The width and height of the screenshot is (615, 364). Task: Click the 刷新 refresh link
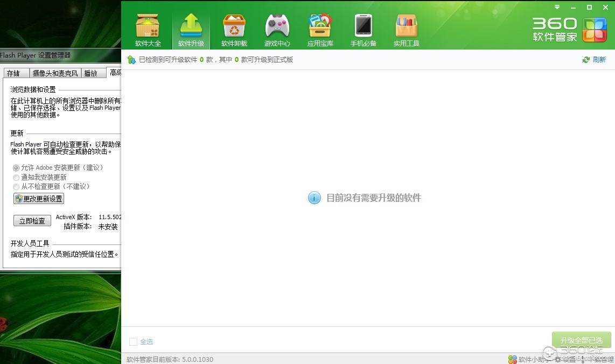pyautogui.click(x=599, y=60)
